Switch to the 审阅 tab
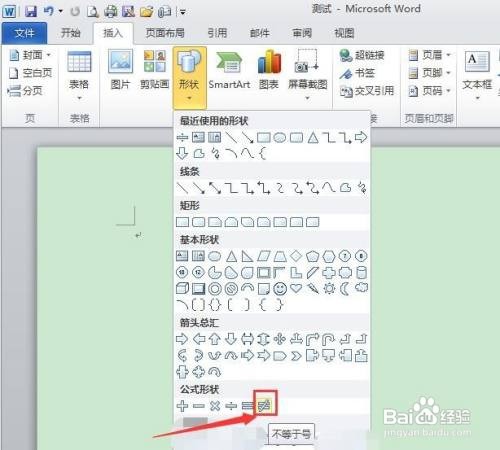The height and width of the screenshot is (450, 500). pyautogui.click(x=302, y=33)
